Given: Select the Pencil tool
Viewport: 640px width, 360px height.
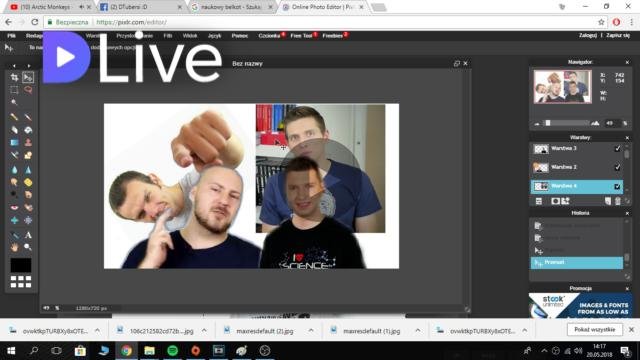Looking at the screenshot, I should coord(14,117).
